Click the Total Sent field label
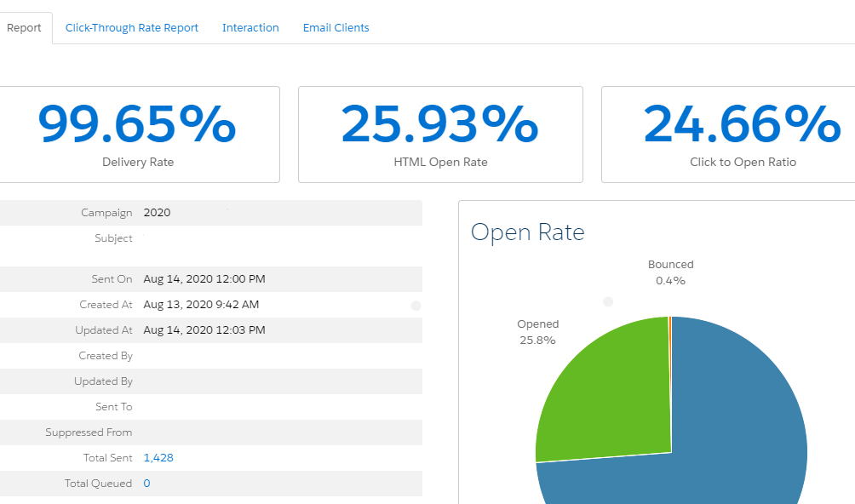 tap(107, 458)
